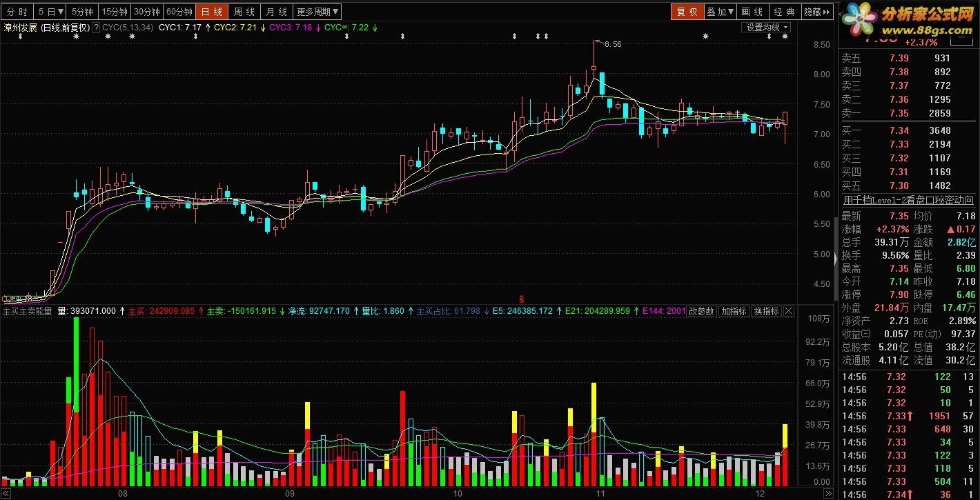Click the CYC∞: 7.22 indicator value

[x=346, y=28]
